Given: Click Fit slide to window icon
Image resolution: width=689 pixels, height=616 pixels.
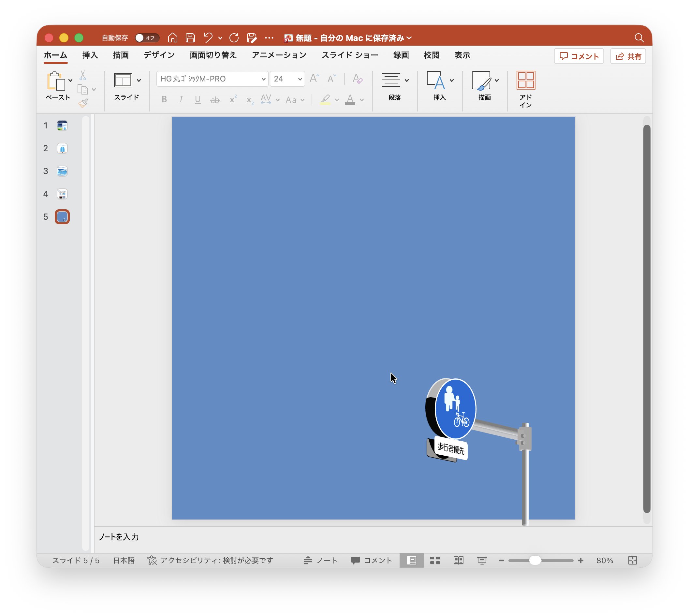Looking at the screenshot, I should click(x=632, y=560).
